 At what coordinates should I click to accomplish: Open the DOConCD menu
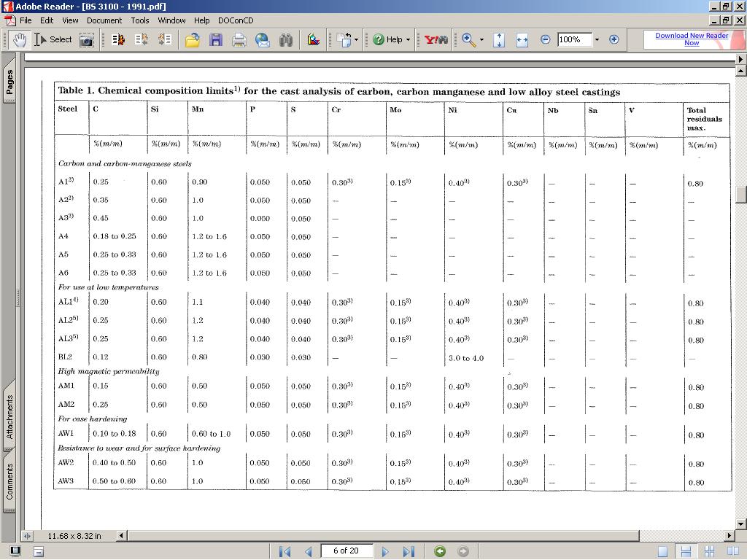click(x=236, y=20)
